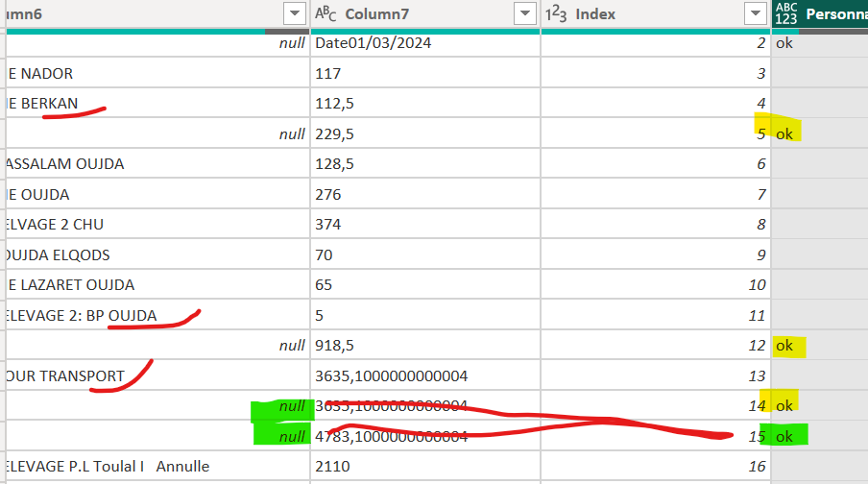Select Column7 cell with value 2110
Screen dimensions: 868x484
pyautogui.click(x=425, y=467)
